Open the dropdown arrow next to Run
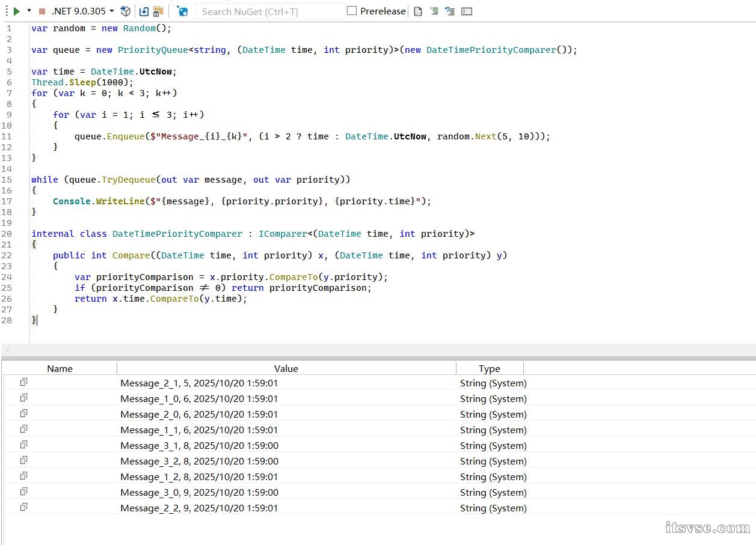 click(x=29, y=11)
